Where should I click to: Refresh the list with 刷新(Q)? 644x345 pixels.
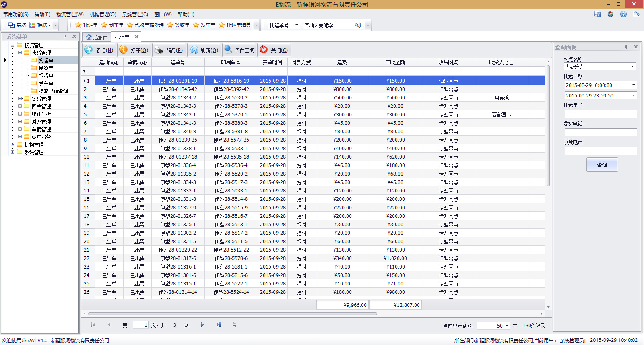click(x=204, y=50)
